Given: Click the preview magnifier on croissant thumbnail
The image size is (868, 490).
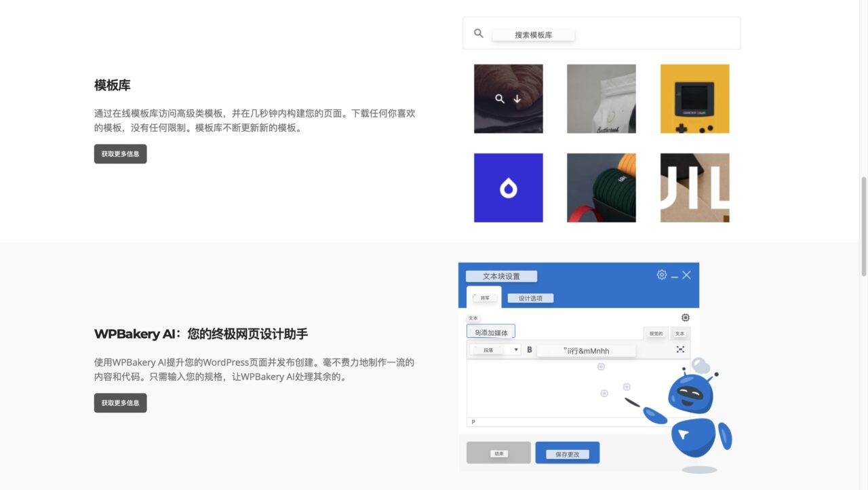Looking at the screenshot, I should (x=500, y=99).
